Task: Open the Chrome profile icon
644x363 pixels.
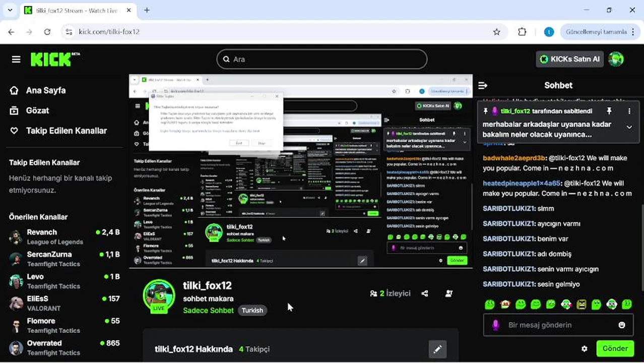Action: [549, 32]
